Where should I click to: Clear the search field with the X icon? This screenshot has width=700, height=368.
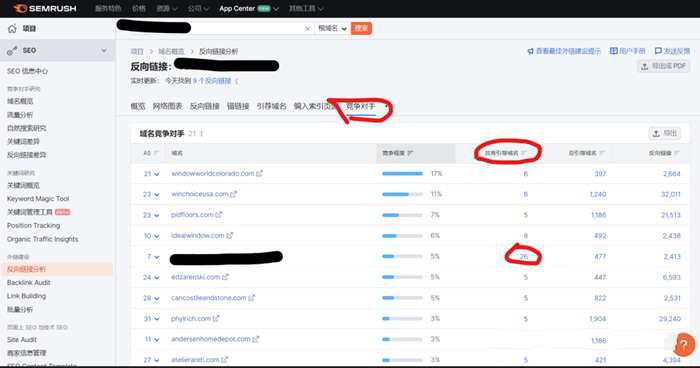(x=307, y=29)
